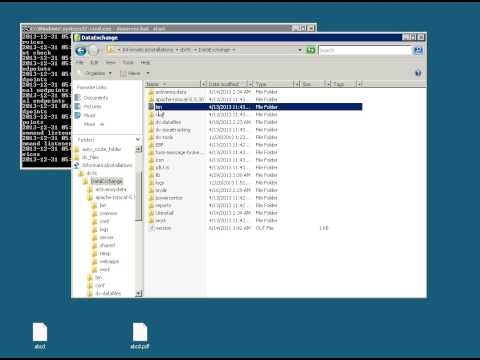Open the Edit menu

(x=94, y=62)
